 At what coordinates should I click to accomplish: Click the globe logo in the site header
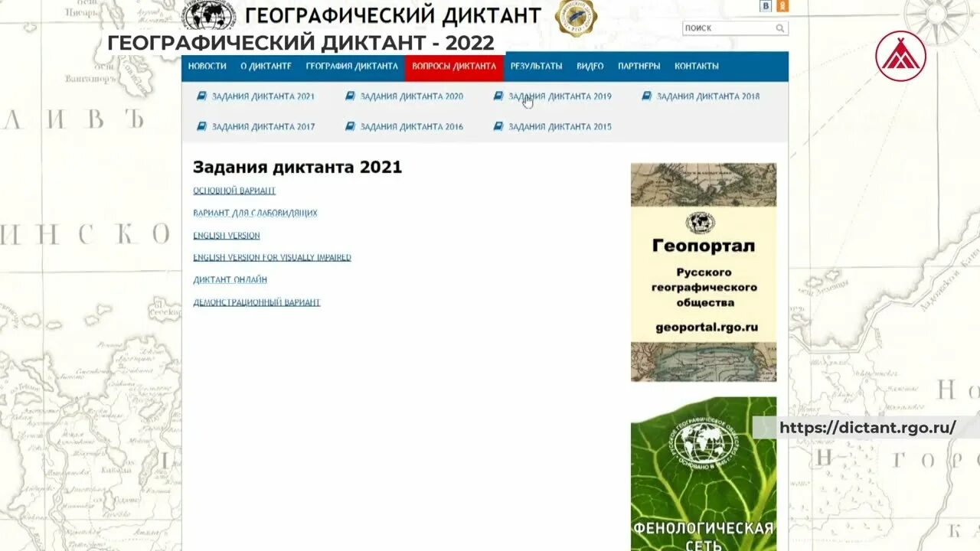209,15
